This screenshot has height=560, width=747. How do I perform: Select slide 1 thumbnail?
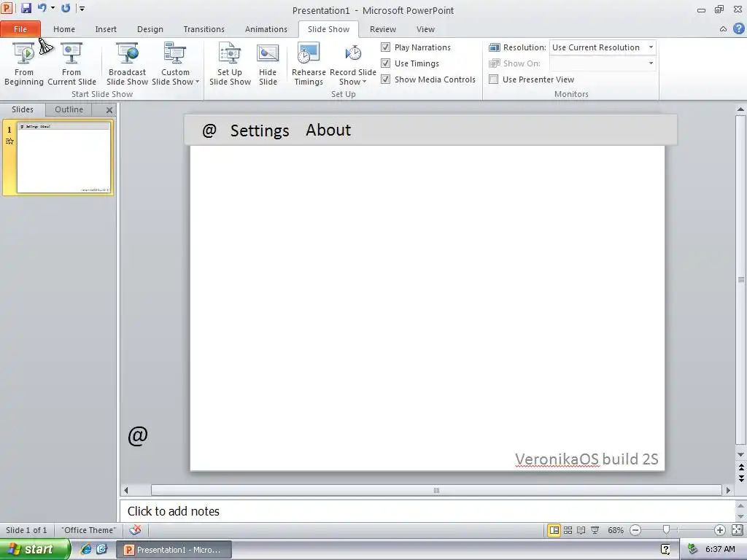(63, 158)
